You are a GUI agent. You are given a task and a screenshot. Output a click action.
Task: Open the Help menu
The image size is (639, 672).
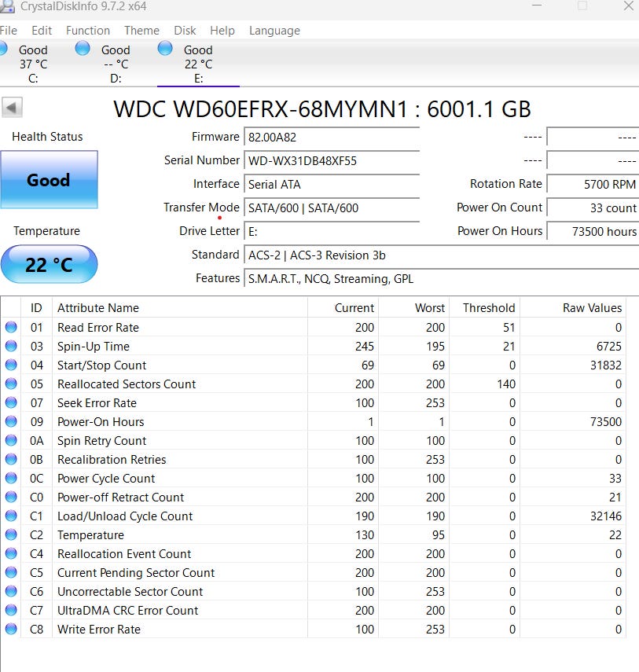(x=222, y=31)
